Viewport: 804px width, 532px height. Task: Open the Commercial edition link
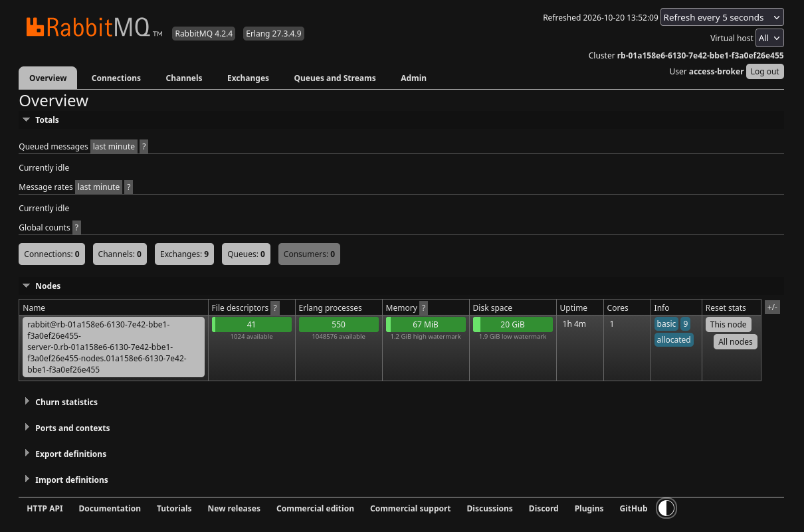(x=315, y=509)
